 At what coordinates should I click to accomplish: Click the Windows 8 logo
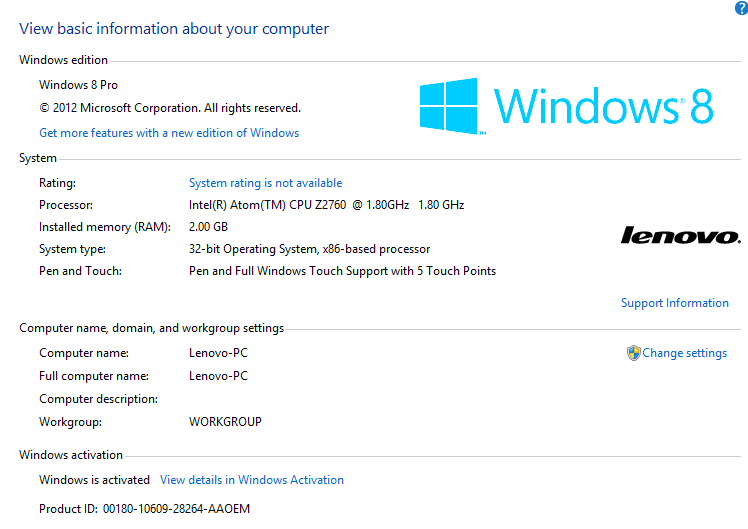point(566,106)
